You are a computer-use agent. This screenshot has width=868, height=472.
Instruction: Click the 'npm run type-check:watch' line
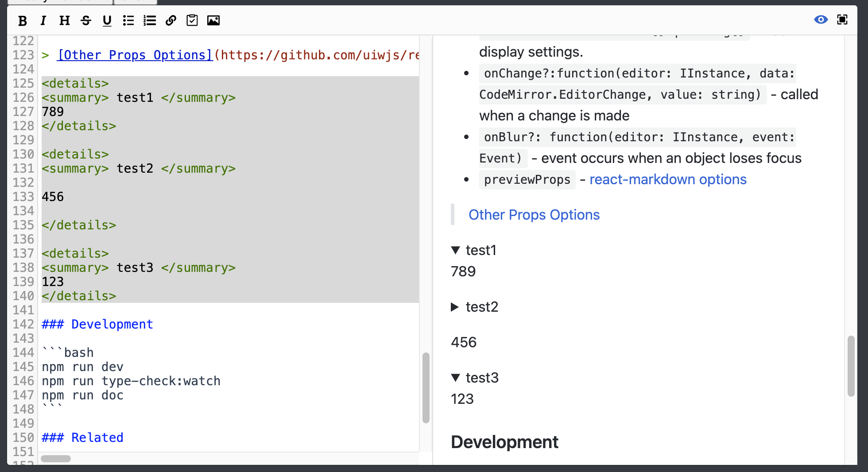131,381
